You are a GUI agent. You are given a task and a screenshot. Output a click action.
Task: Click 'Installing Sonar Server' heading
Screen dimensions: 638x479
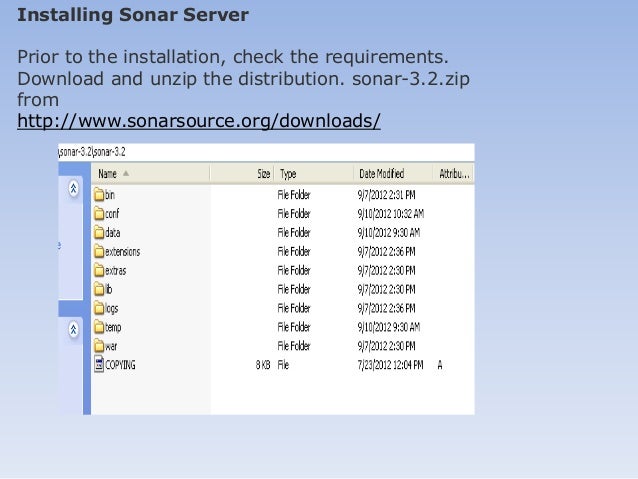tap(133, 15)
